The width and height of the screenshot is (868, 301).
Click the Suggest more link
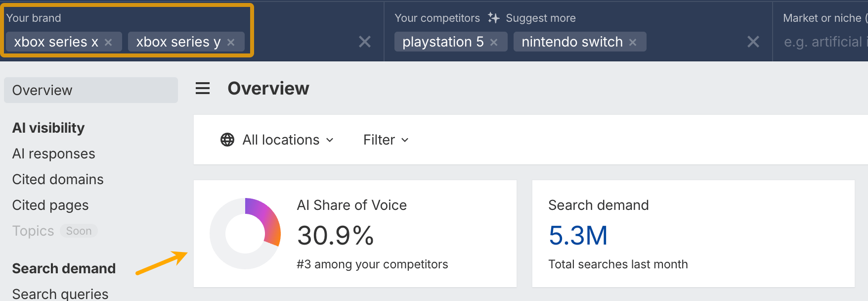click(540, 18)
